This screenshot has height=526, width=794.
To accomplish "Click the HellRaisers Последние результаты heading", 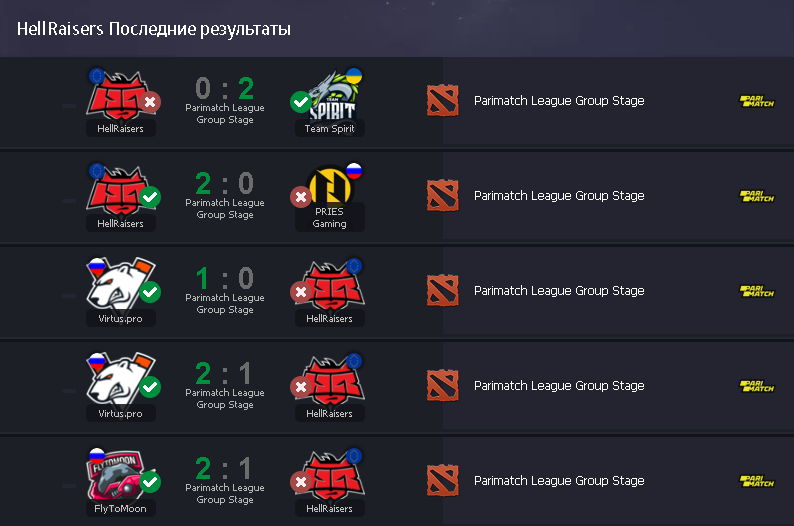I will tap(154, 29).
